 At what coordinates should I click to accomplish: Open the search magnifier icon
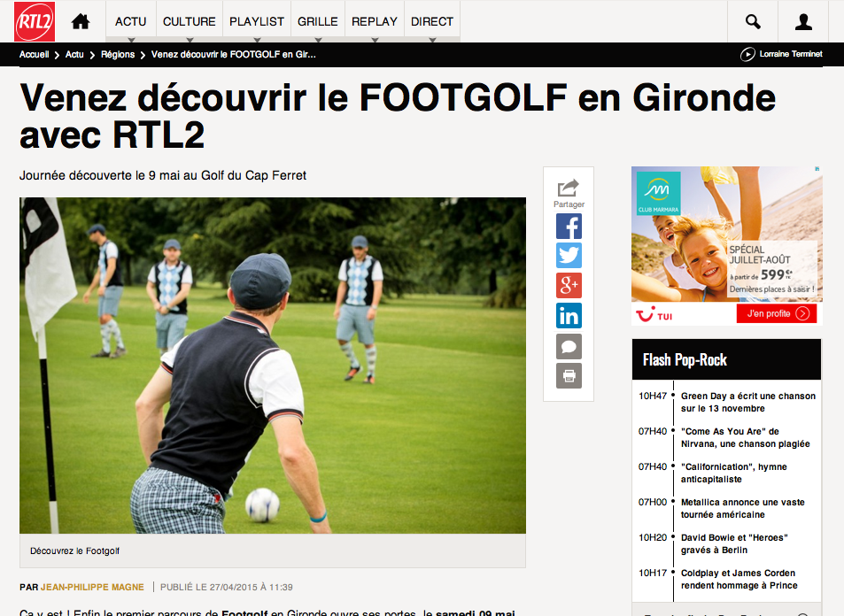[753, 21]
